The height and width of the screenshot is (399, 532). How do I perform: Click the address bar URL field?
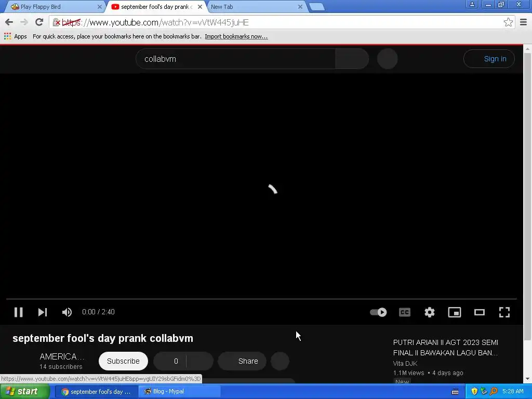pyautogui.click(x=282, y=22)
